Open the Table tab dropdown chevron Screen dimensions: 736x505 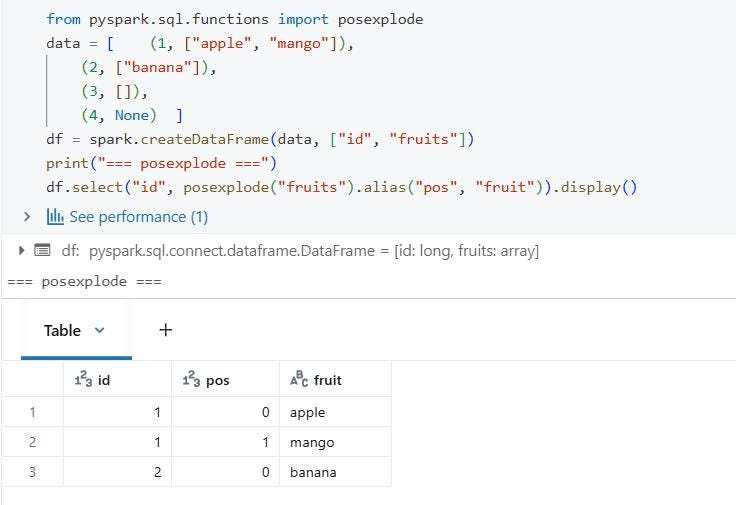tap(99, 330)
